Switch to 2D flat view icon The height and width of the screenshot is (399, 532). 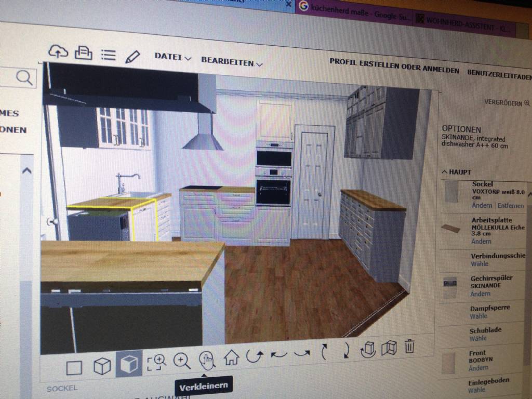coord(74,368)
